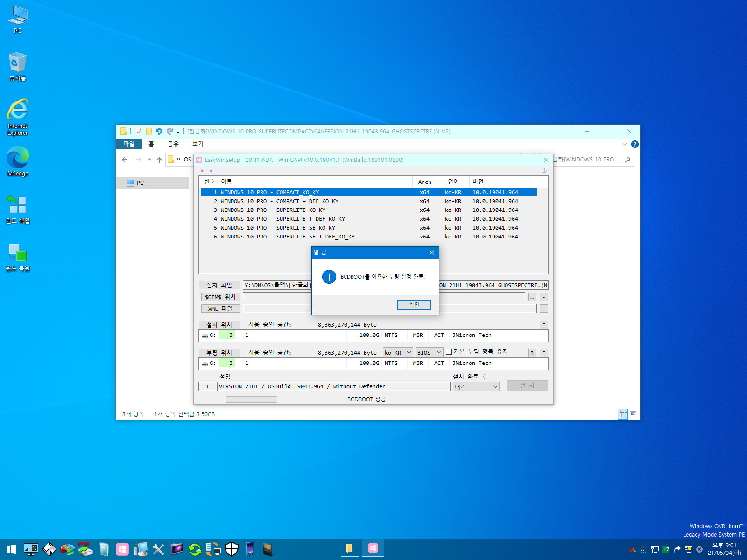
Task: Open the Windows Start button
Action: (x=11, y=549)
